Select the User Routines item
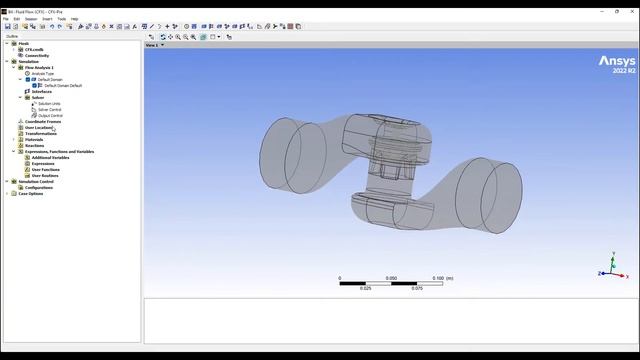This screenshot has width=640, height=360. [45, 176]
